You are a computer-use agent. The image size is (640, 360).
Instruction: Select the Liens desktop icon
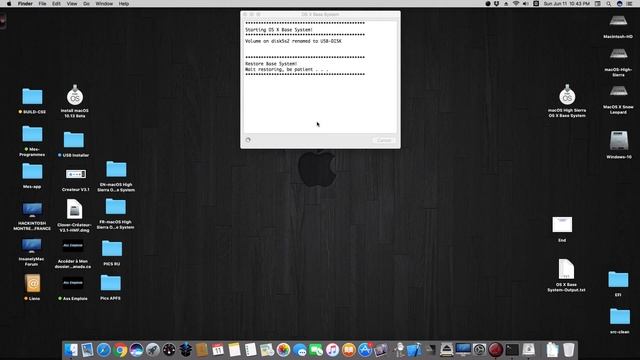(32, 283)
